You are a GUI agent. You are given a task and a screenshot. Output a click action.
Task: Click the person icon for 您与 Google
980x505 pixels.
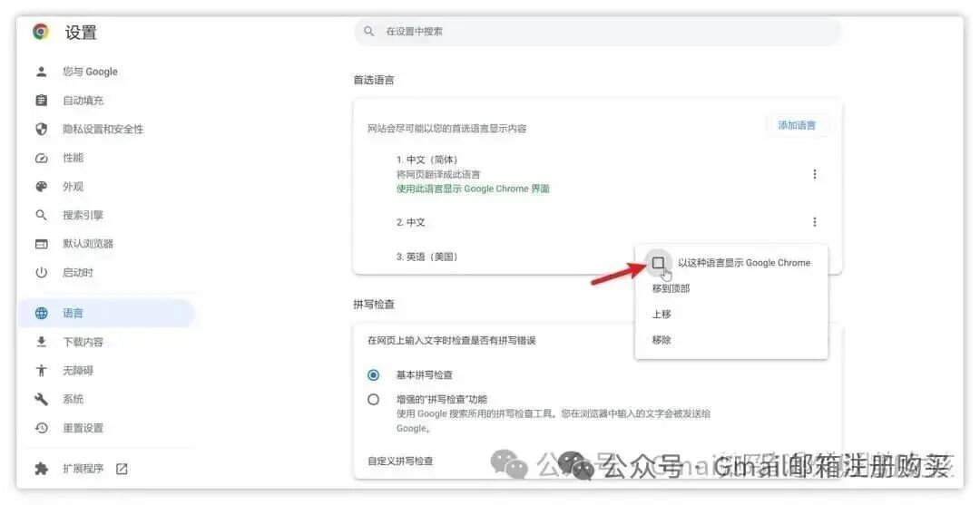pyautogui.click(x=41, y=72)
